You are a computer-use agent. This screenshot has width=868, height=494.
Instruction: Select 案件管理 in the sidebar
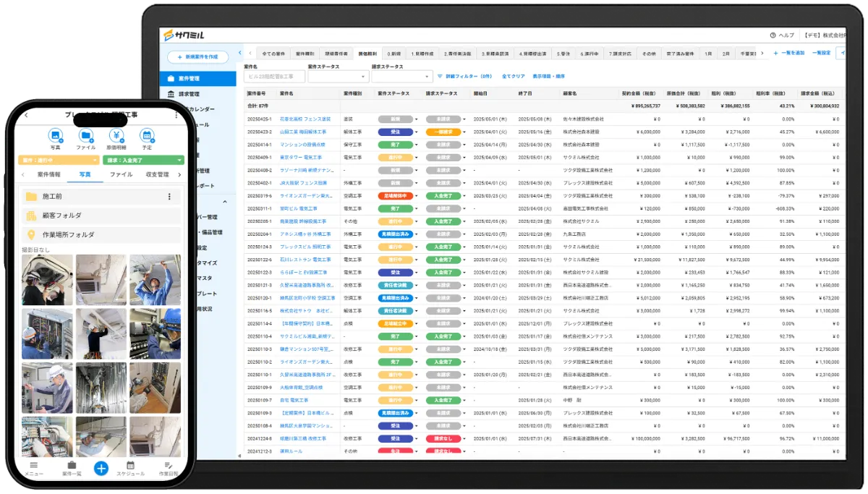click(198, 78)
